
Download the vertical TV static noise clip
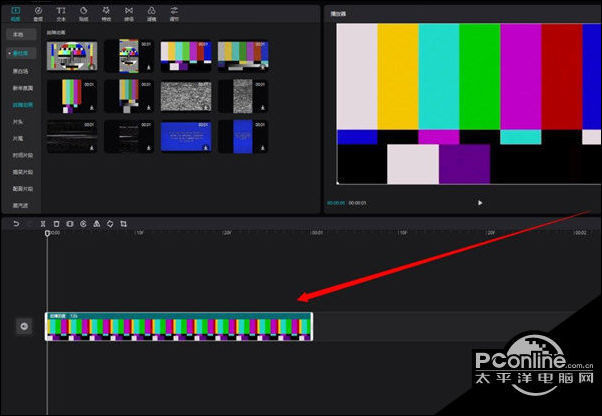pyautogui.click(x=263, y=108)
